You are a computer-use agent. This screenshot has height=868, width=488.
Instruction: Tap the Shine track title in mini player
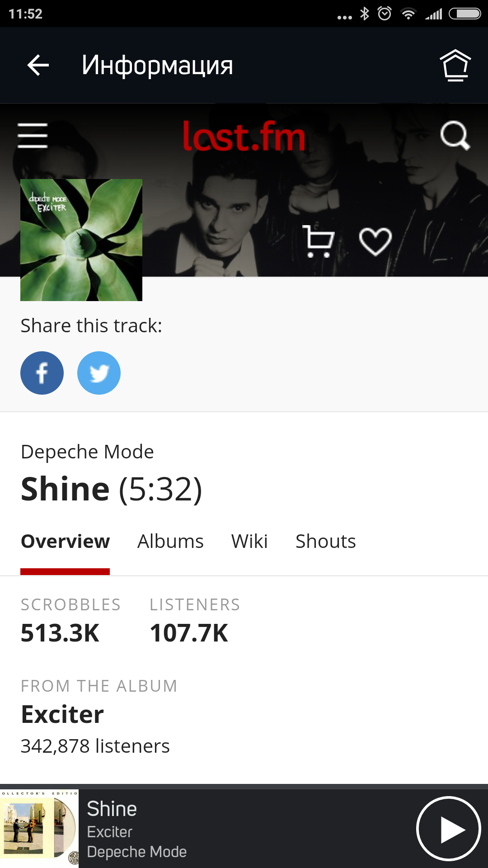[x=112, y=809]
